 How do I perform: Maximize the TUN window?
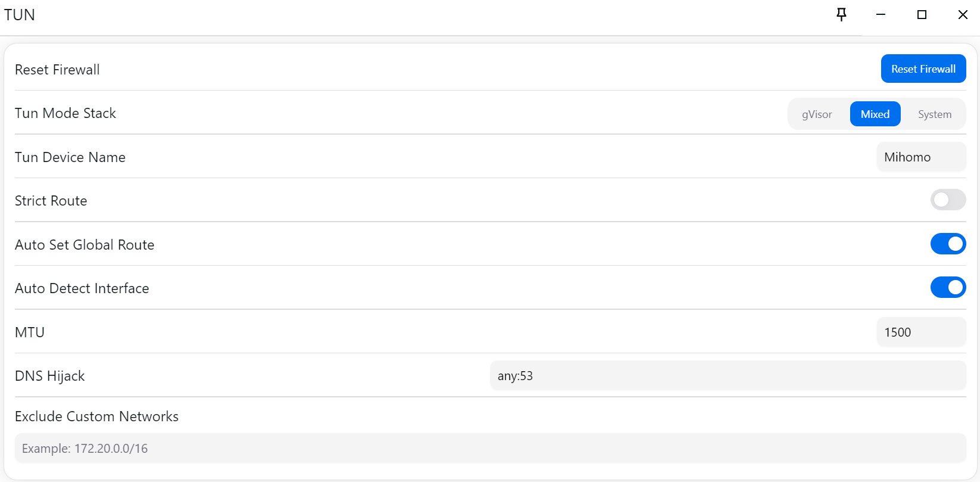coord(922,15)
